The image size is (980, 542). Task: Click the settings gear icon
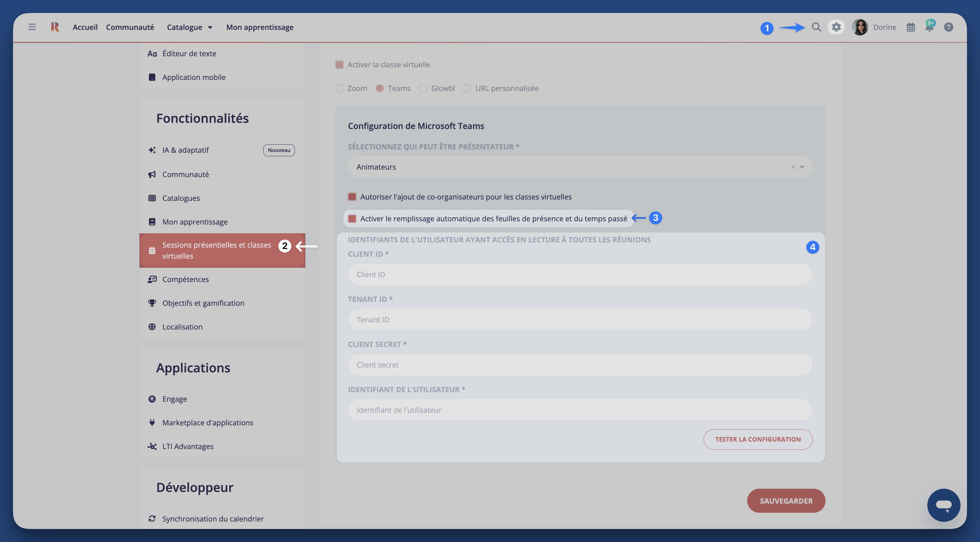pos(836,27)
